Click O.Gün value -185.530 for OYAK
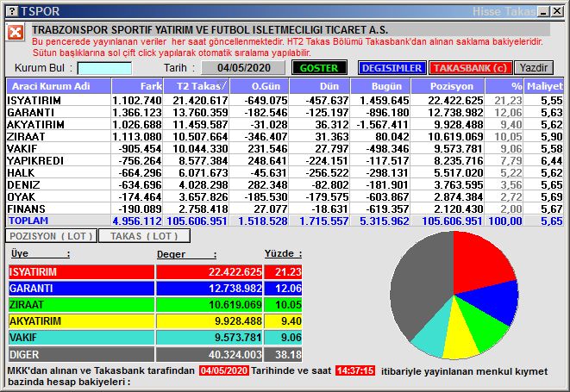This screenshot has height=392, width=570. point(266,196)
